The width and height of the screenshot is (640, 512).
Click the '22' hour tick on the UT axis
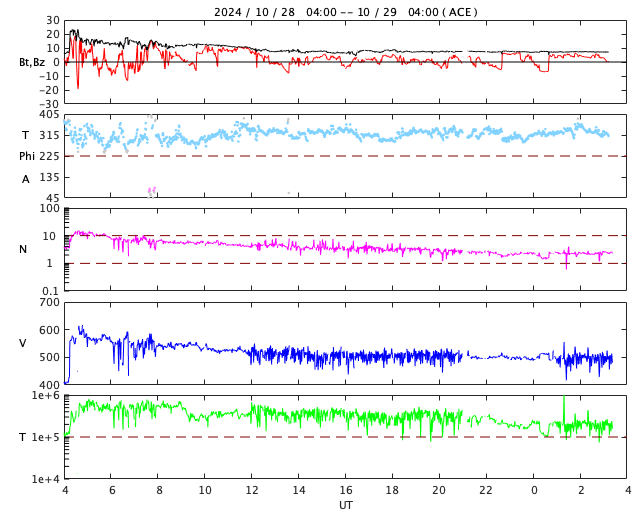click(486, 490)
